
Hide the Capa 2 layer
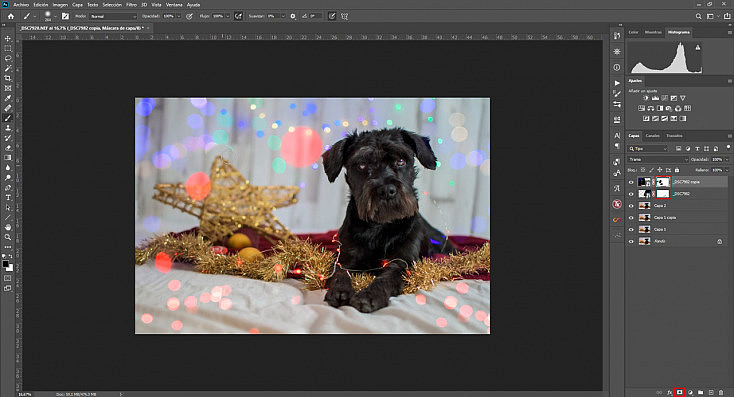[631, 206]
